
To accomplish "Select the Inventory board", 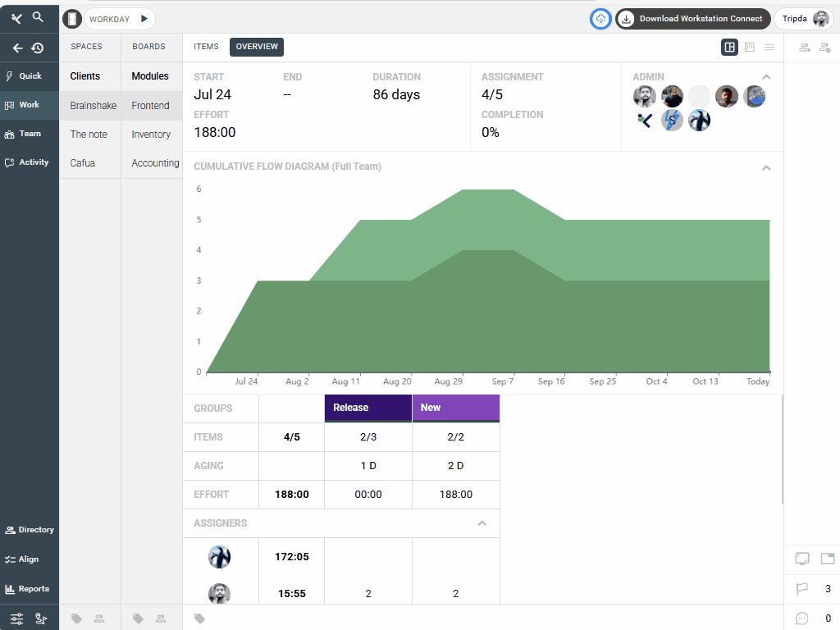I will point(151,135).
